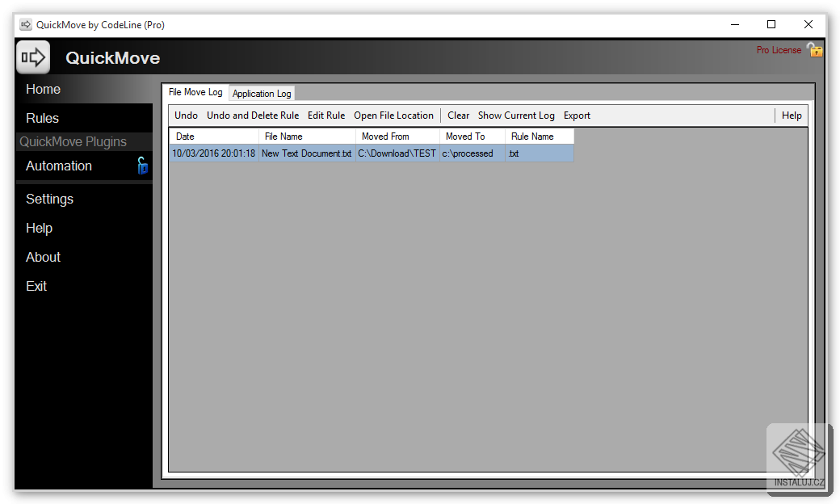The image size is (840, 504).
Task: Click Help in the log toolbar
Action: coord(792,115)
